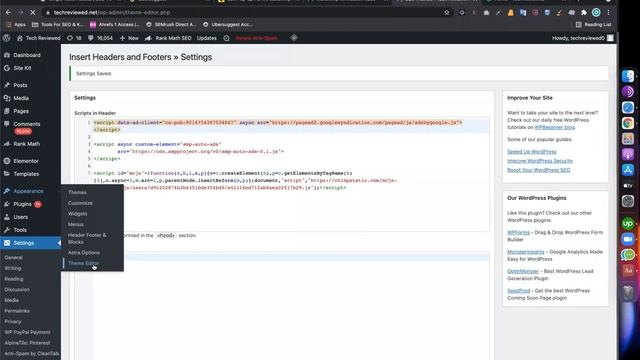Viewport: 640px width, 360px height.
Task: Open the OptinMonster plugin link
Action: (523, 271)
